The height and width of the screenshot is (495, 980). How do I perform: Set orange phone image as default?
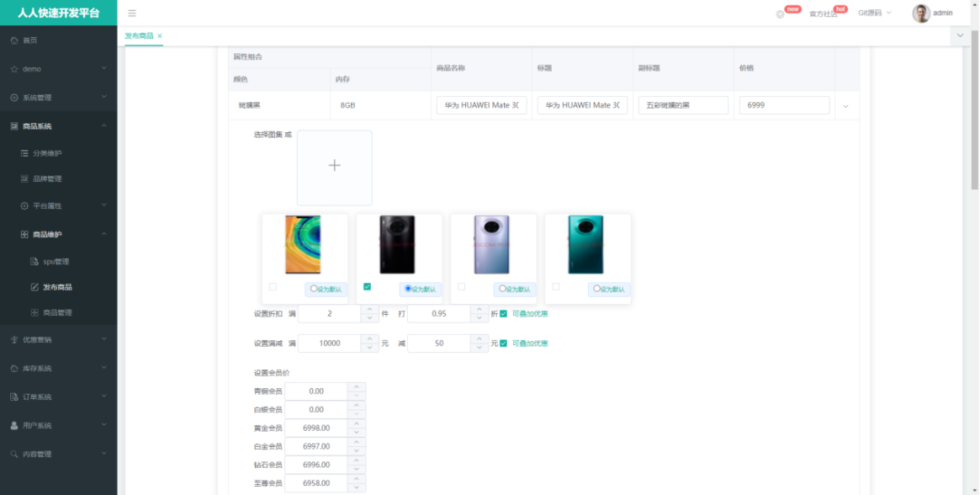point(314,289)
